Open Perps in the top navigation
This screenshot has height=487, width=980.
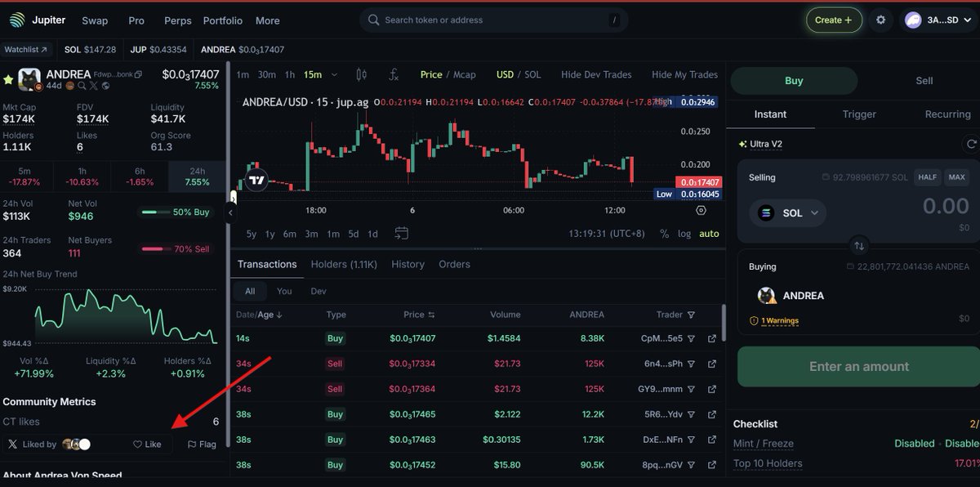(177, 20)
